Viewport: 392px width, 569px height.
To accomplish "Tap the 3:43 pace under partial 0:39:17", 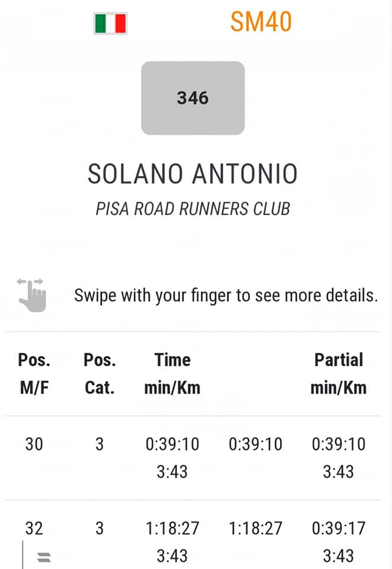I will tap(338, 556).
